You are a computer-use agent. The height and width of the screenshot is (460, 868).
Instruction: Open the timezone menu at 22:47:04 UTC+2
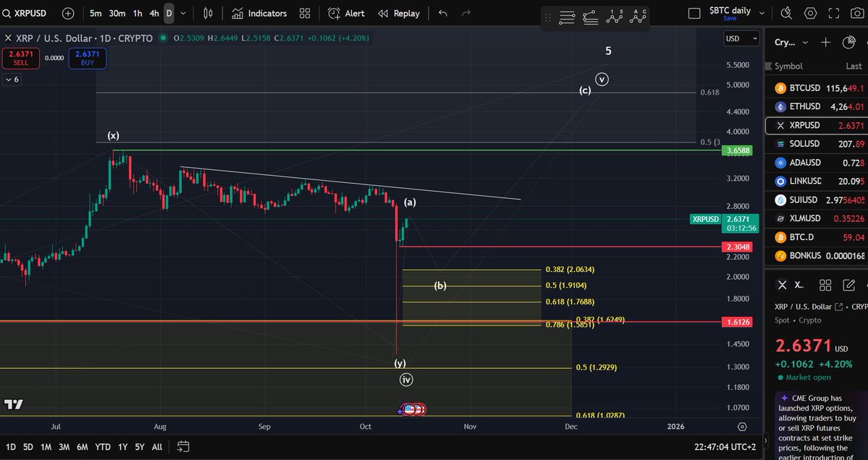click(x=725, y=447)
